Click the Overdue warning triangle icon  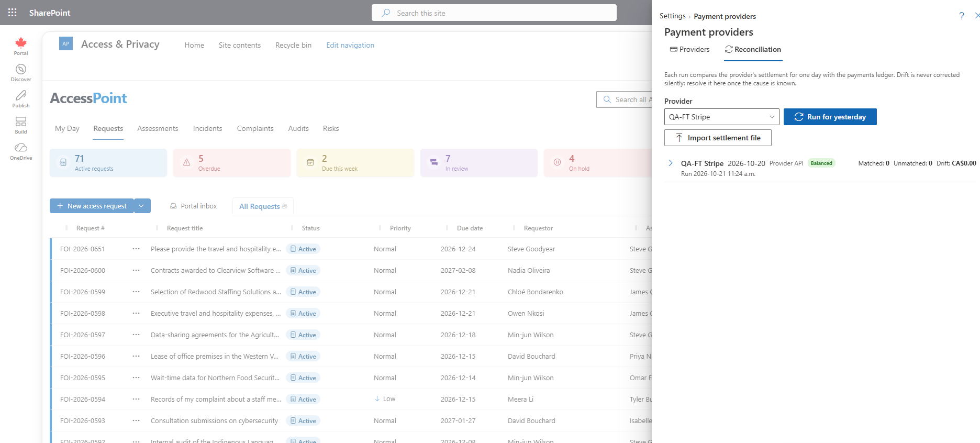point(187,163)
